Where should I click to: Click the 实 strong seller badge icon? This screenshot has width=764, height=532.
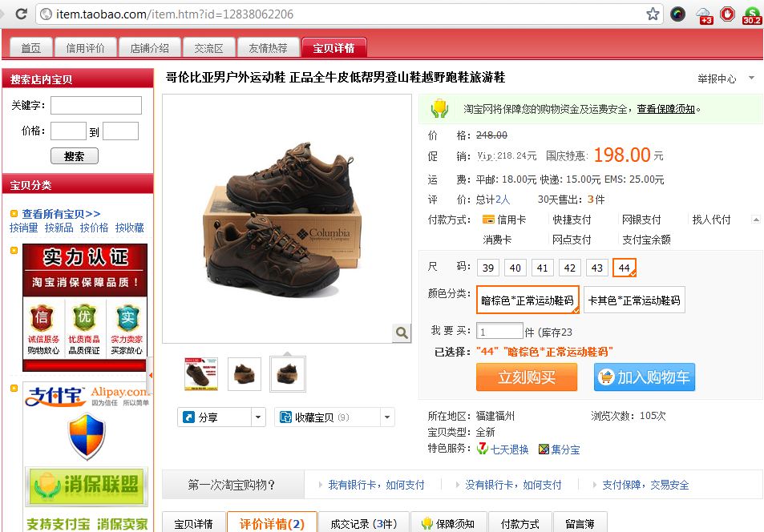127,317
